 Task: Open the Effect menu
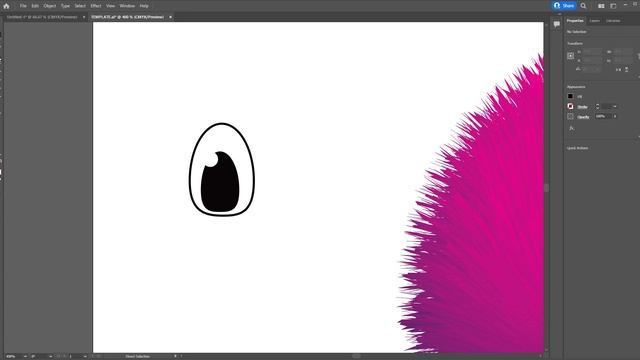tap(96, 6)
